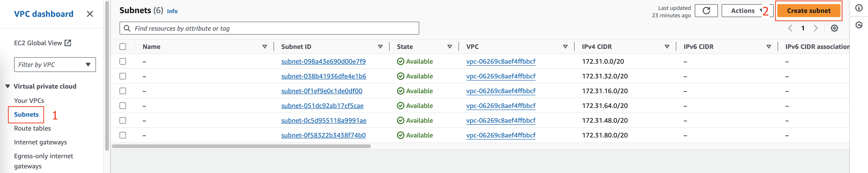This screenshot has height=173, width=868.
Task: Open VPC link in the 172.31.48.0/20 row
Action: [x=501, y=121]
